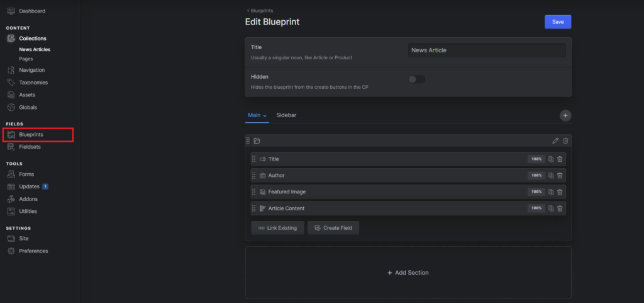The height and width of the screenshot is (303, 644).
Task: Click the trash icon on the Title field
Action: [560, 159]
